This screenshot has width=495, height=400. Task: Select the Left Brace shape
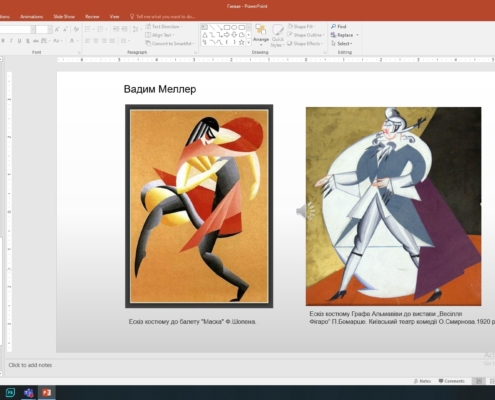[227, 42]
